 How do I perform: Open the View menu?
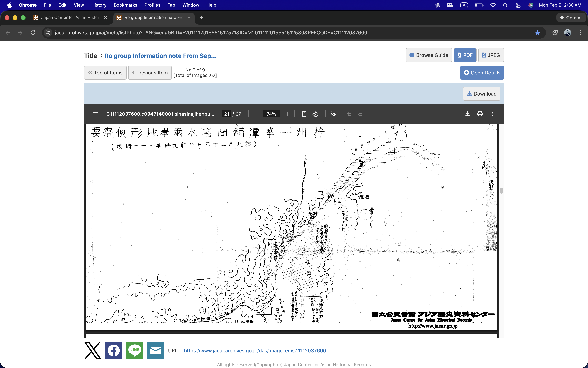click(79, 5)
